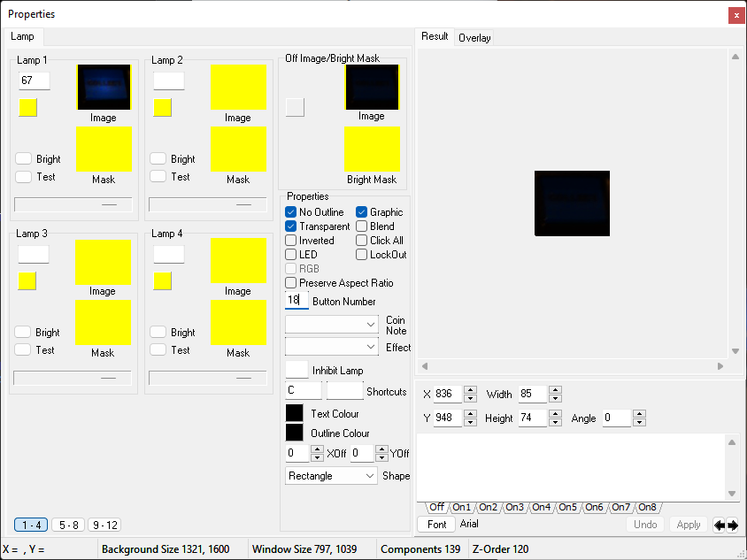Close the Properties window

(x=736, y=15)
